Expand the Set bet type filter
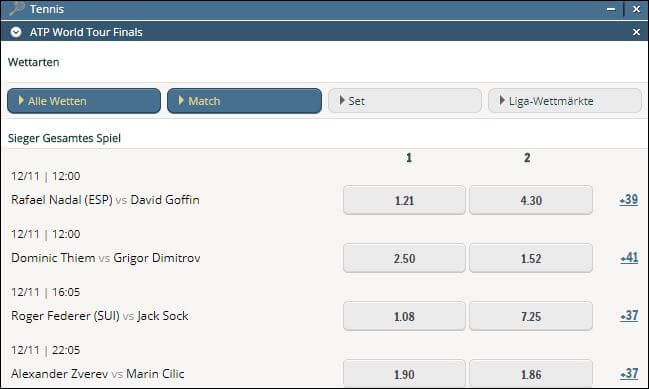The height and width of the screenshot is (389, 649). point(405,101)
